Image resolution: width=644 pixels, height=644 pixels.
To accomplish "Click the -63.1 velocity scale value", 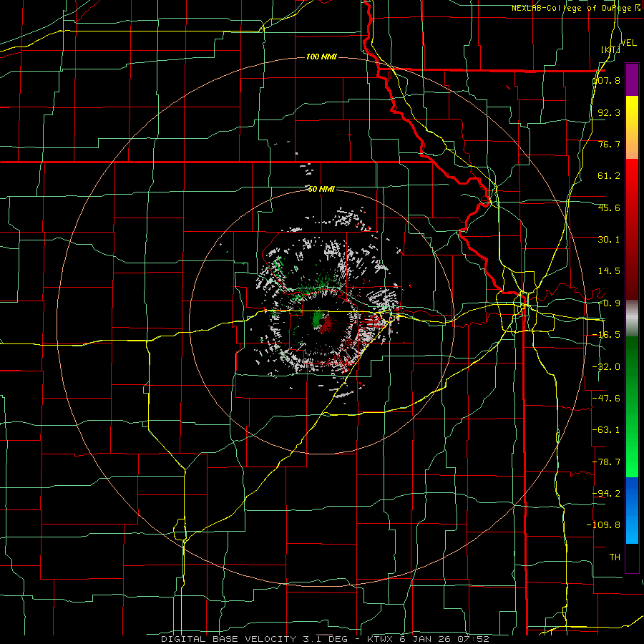I will pos(607,430).
